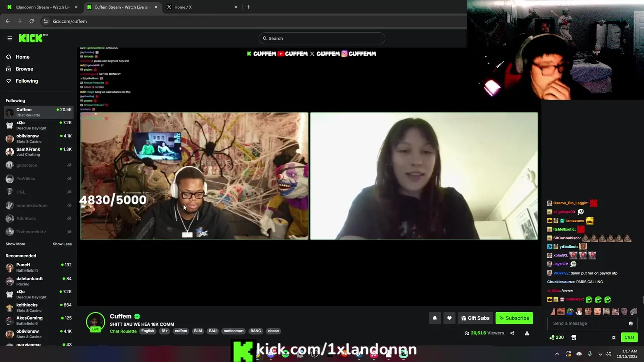Viewport: 644px width, 362px height.
Task: Open a new browser tab with plus
Action: click(x=248, y=7)
